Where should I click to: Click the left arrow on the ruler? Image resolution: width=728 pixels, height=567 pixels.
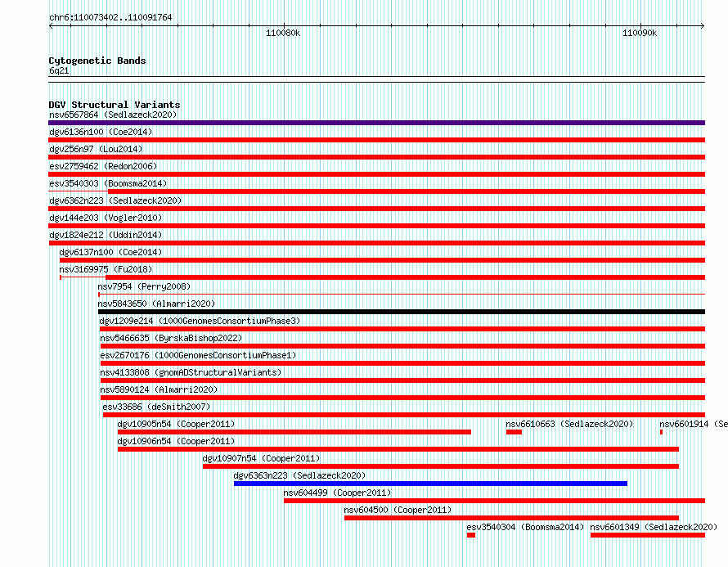pos(51,25)
